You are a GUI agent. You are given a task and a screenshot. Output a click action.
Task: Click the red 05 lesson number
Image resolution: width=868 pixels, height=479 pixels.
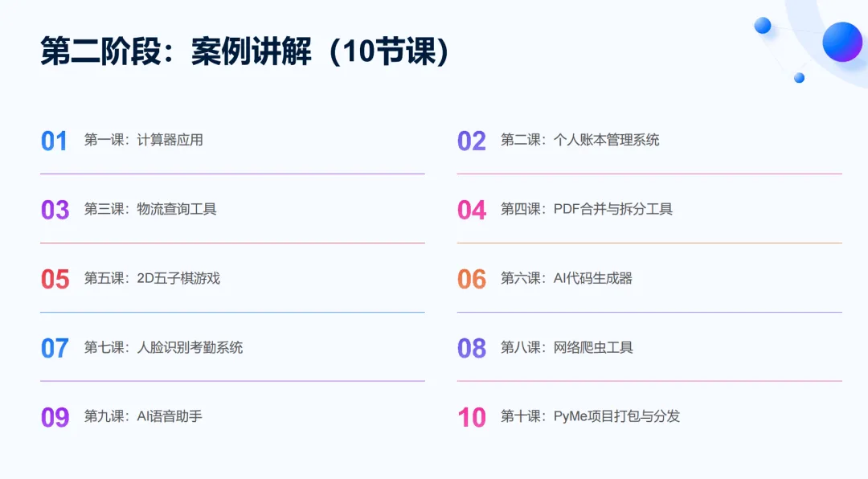(x=55, y=279)
